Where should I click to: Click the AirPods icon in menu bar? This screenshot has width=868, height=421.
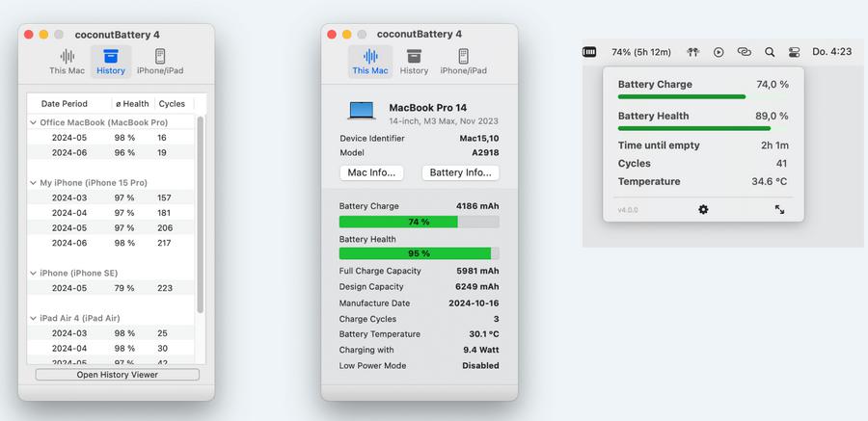click(692, 52)
